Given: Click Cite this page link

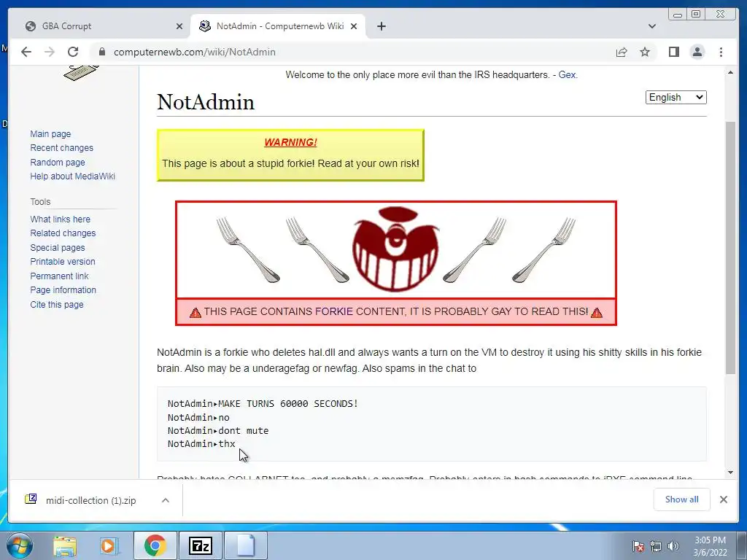Looking at the screenshot, I should click(x=57, y=304).
